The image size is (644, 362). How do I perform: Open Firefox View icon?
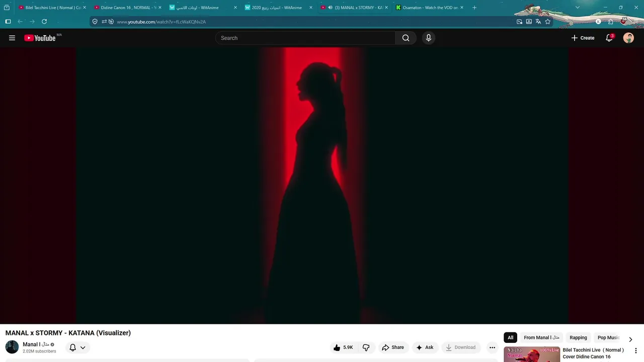(7, 8)
